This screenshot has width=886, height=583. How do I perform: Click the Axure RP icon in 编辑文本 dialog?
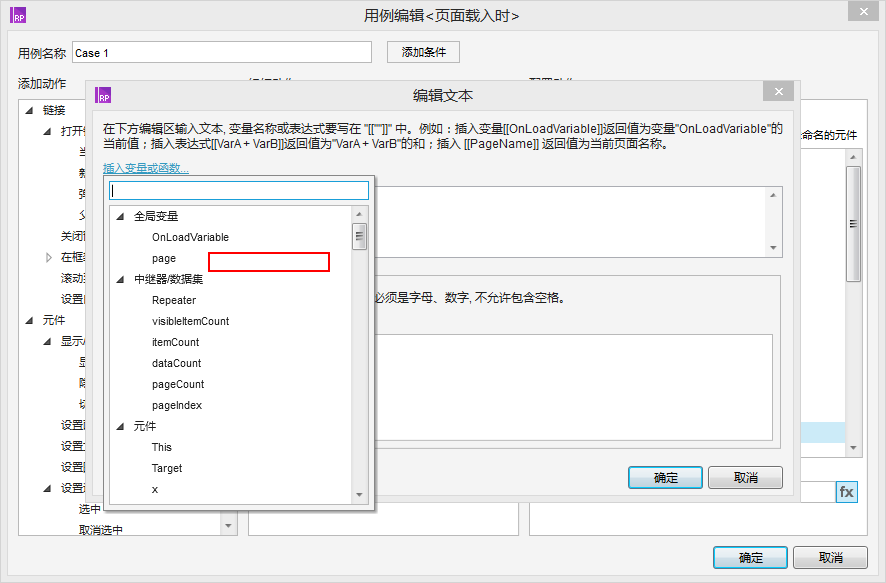[x=103, y=95]
